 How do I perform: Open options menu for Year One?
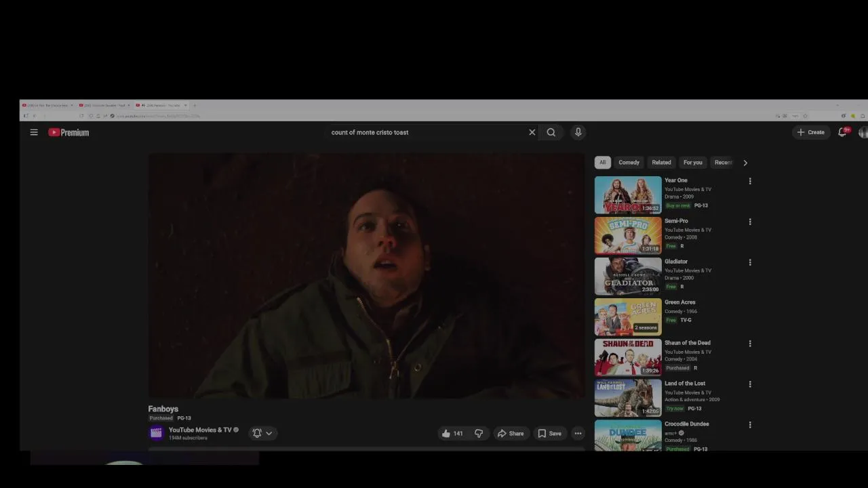click(x=750, y=181)
